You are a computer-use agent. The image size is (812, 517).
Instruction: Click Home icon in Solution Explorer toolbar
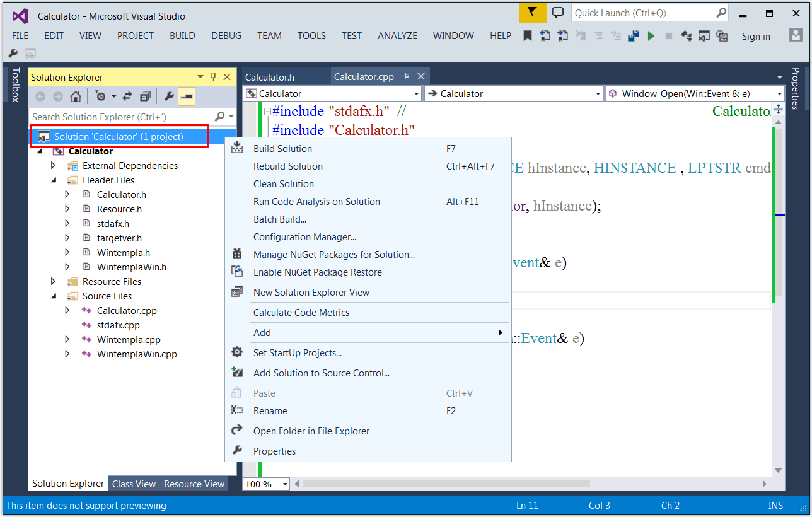pos(75,96)
